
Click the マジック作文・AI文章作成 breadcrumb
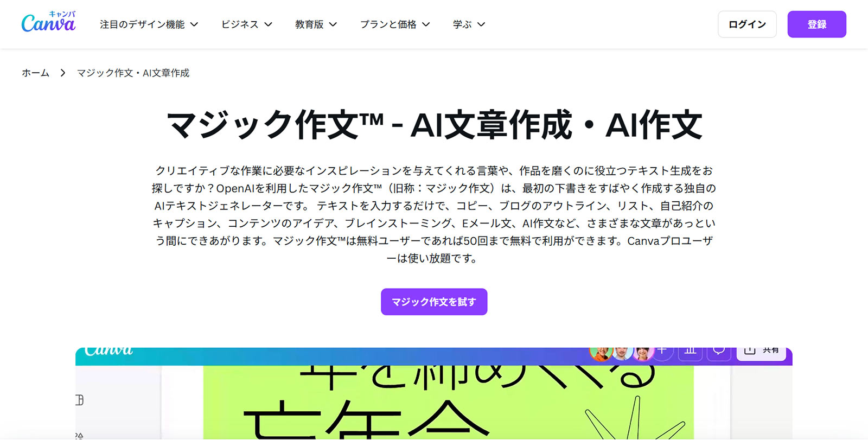(x=133, y=73)
